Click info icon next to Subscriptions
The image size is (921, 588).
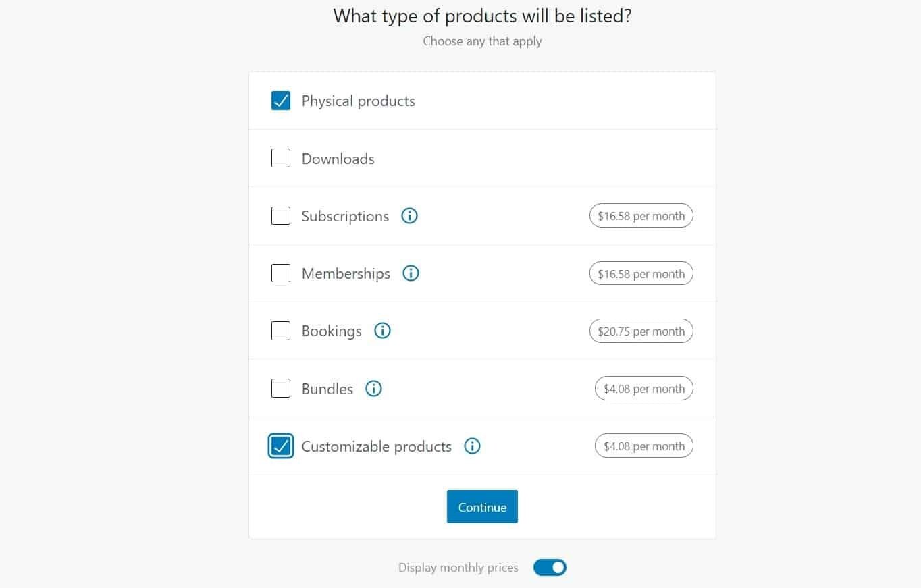tap(409, 216)
